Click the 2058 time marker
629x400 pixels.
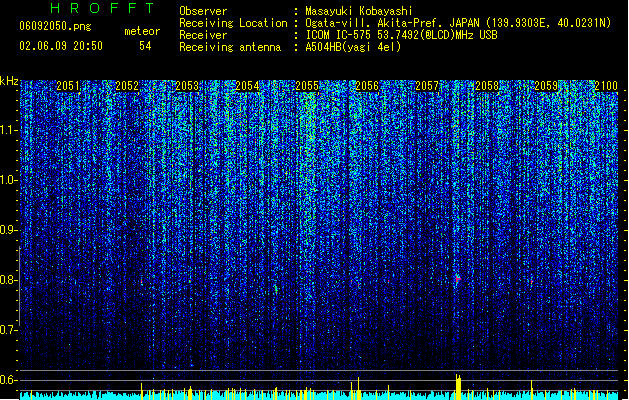click(487, 86)
